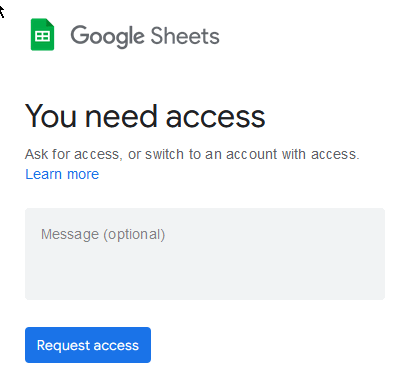
Task: Focus the gray optional message text area
Action: pos(205,254)
